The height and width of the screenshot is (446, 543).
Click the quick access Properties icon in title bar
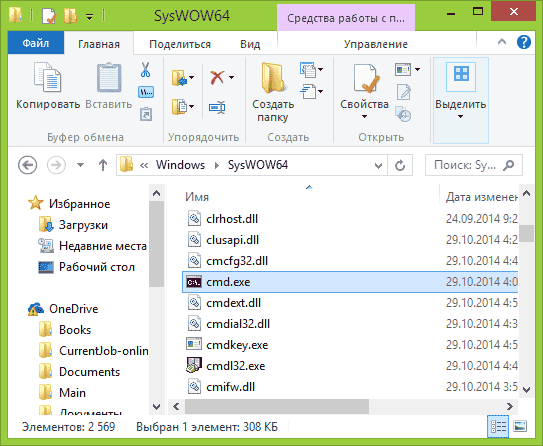[x=49, y=16]
